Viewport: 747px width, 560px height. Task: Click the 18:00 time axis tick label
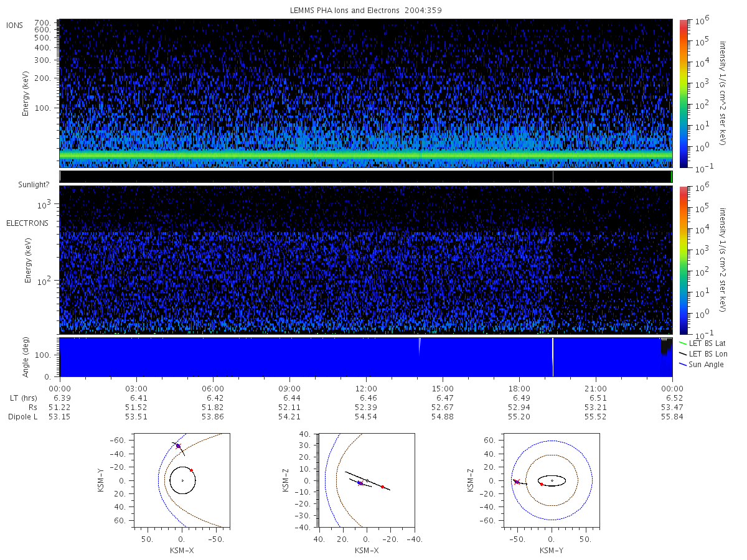519,389
